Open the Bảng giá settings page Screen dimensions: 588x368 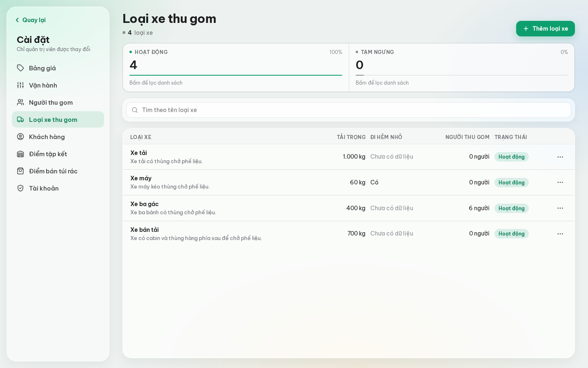point(58,68)
